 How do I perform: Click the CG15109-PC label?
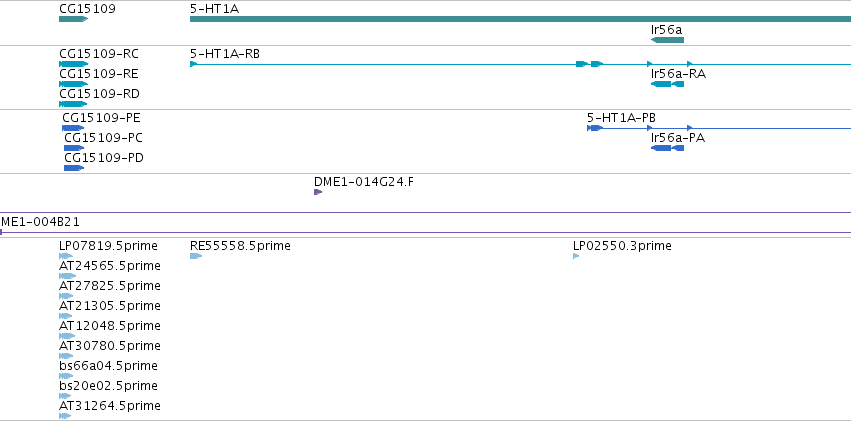tap(104, 138)
